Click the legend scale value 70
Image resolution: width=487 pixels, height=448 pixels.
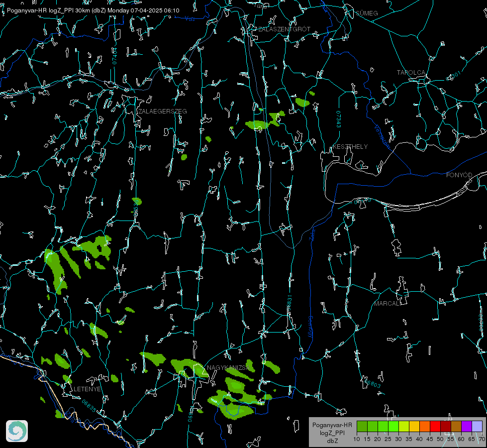(482, 440)
